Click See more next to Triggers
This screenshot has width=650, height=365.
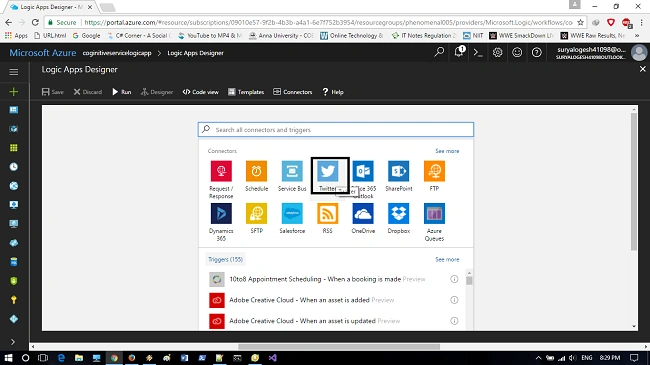(x=447, y=259)
